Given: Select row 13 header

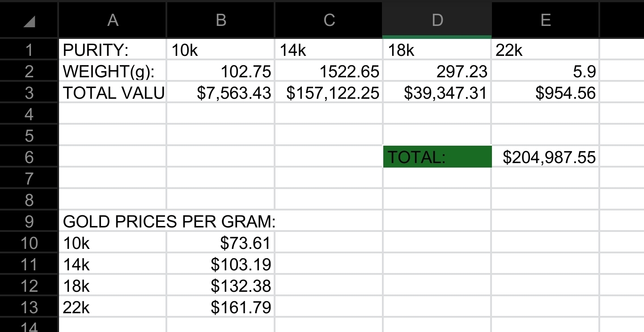Looking at the screenshot, I should coord(29,307).
